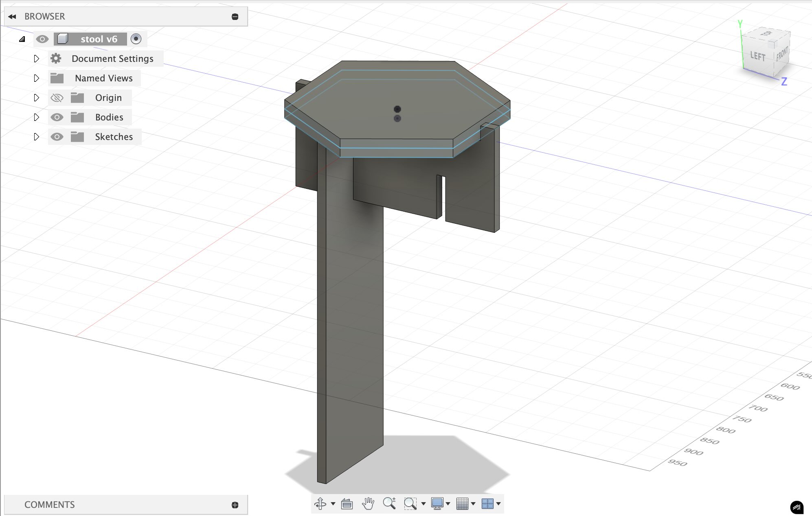The height and width of the screenshot is (516, 812).
Task: Expand the Named Views folder
Action: coord(36,78)
